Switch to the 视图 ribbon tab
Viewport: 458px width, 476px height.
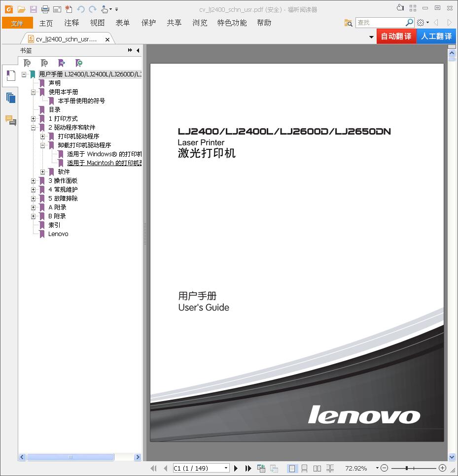tap(97, 23)
